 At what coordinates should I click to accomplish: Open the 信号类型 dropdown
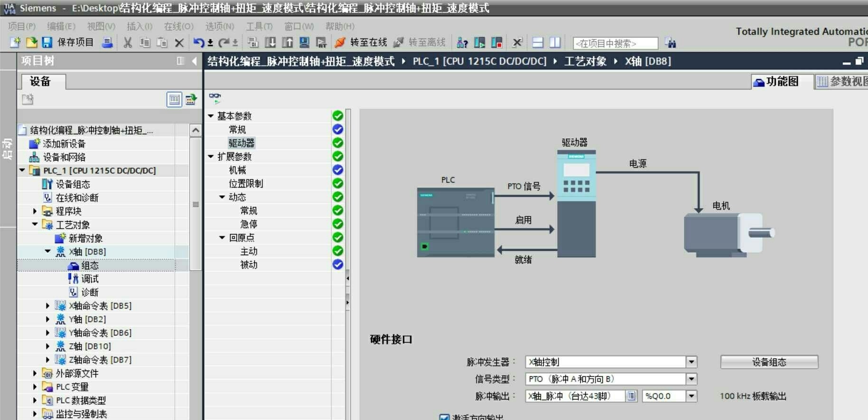click(x=691, y=379)
